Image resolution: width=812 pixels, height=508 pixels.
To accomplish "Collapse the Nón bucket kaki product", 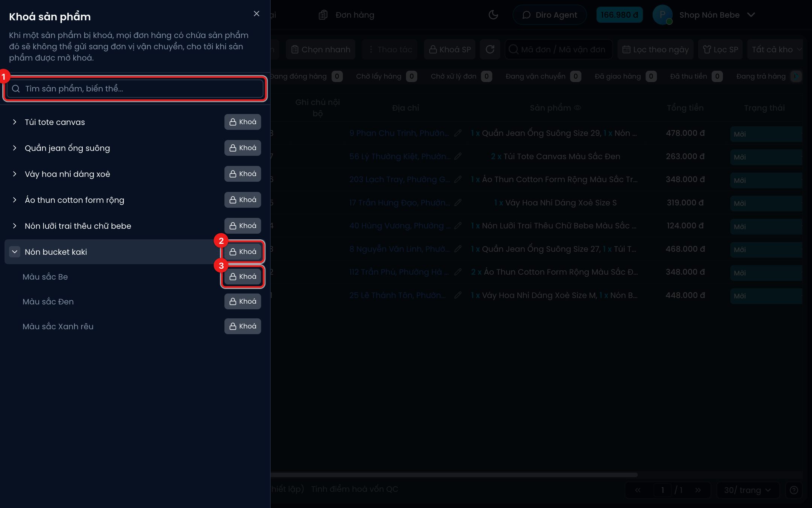I will [x=15, y=252].
